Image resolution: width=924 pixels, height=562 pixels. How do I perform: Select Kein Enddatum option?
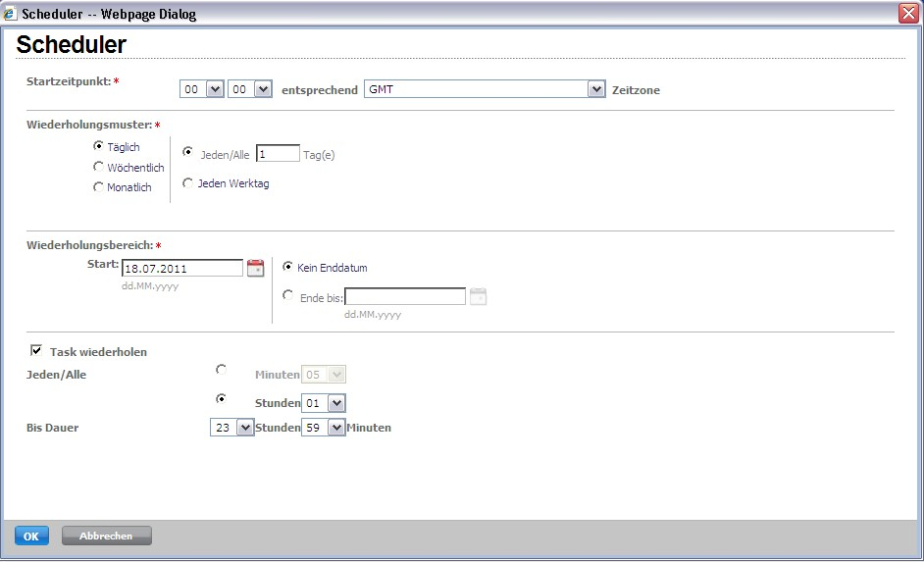287,266
